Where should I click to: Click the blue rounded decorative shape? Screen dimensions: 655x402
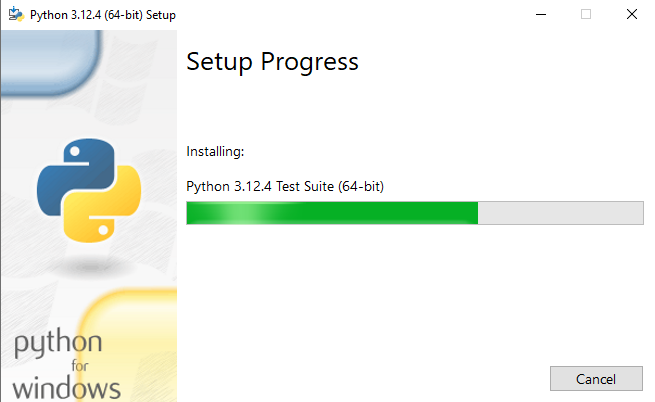click(x=50, y=62)
